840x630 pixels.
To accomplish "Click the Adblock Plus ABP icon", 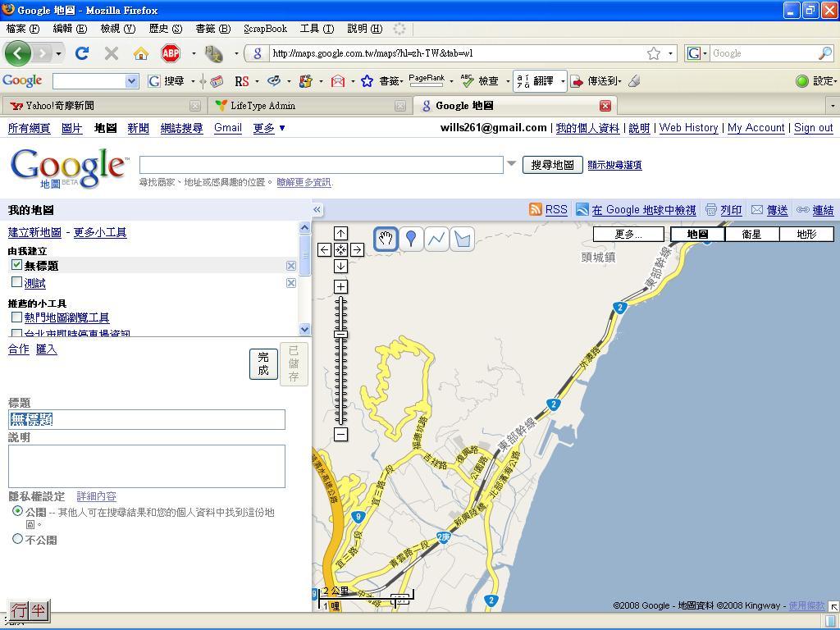I will [171, 53].
